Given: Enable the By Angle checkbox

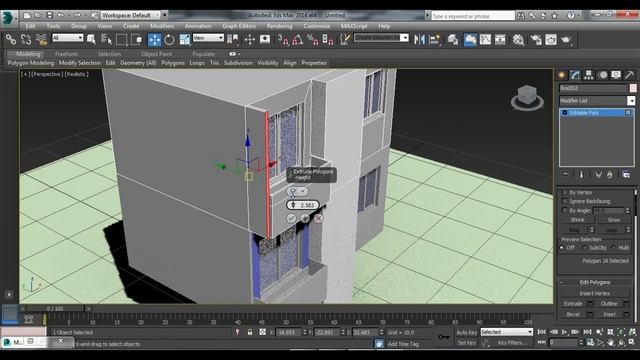Looking at the screenshot, I should point(565,210).
